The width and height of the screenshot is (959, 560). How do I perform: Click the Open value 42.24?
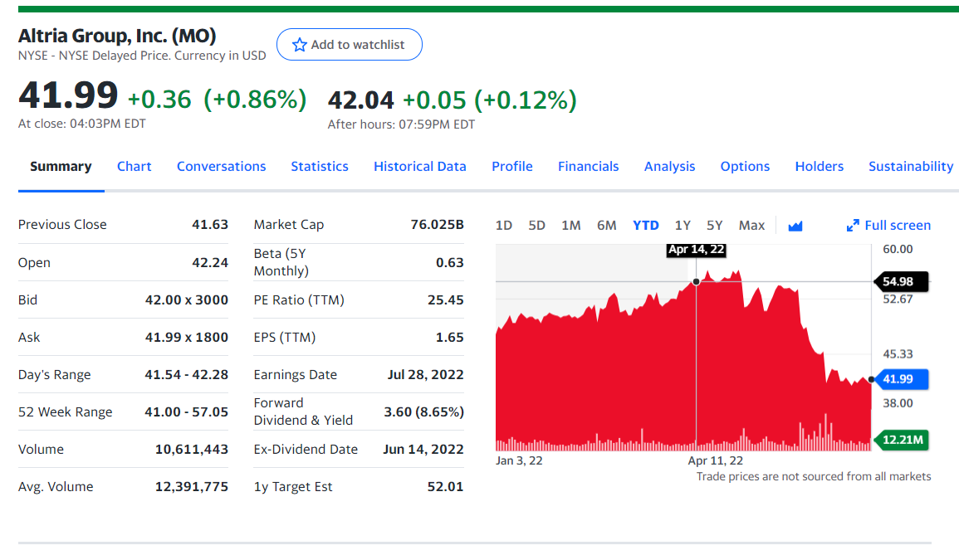click(210, 262)
